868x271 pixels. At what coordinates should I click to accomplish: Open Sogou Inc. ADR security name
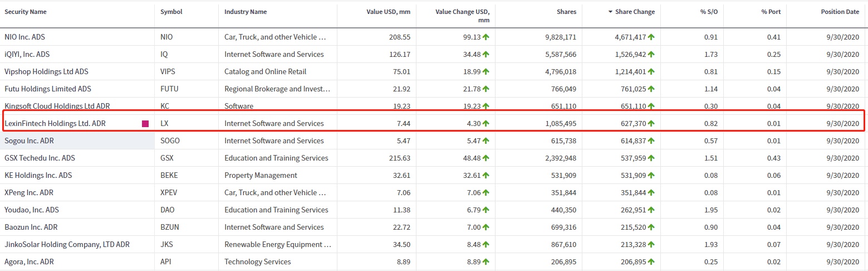[29, 141]
